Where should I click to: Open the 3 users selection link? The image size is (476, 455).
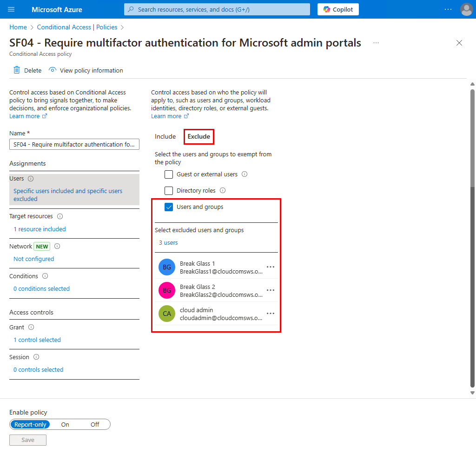click(168, 242)
